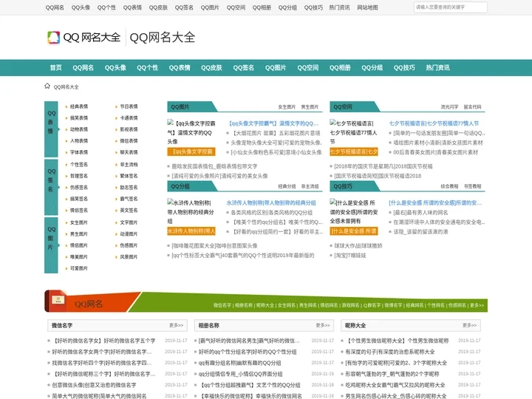Screen dimensions: 532x399
Task: Select the QQ签名 sidebar tab
Action: (x=51, y=187)
